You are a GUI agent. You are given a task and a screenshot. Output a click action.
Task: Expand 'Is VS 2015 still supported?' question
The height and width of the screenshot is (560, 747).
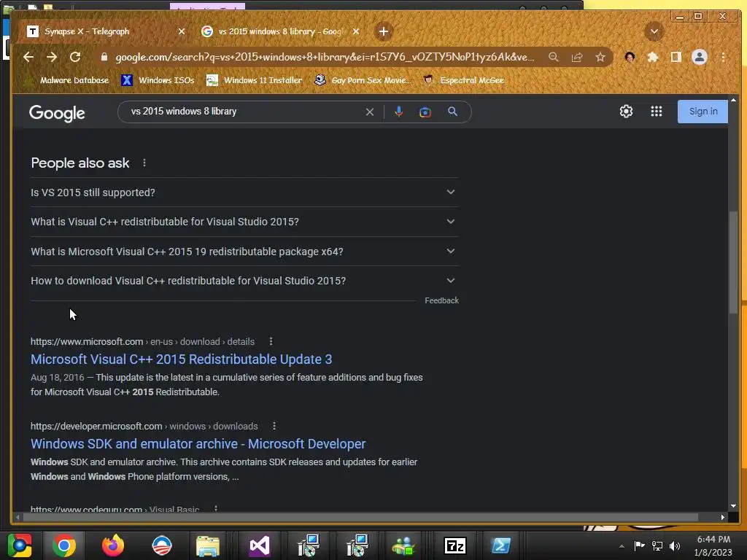244,192
